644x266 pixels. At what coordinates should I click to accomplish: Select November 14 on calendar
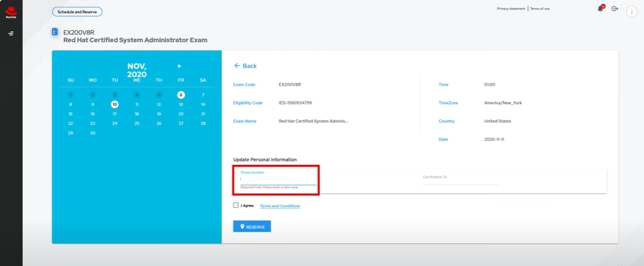pos(203,104)
